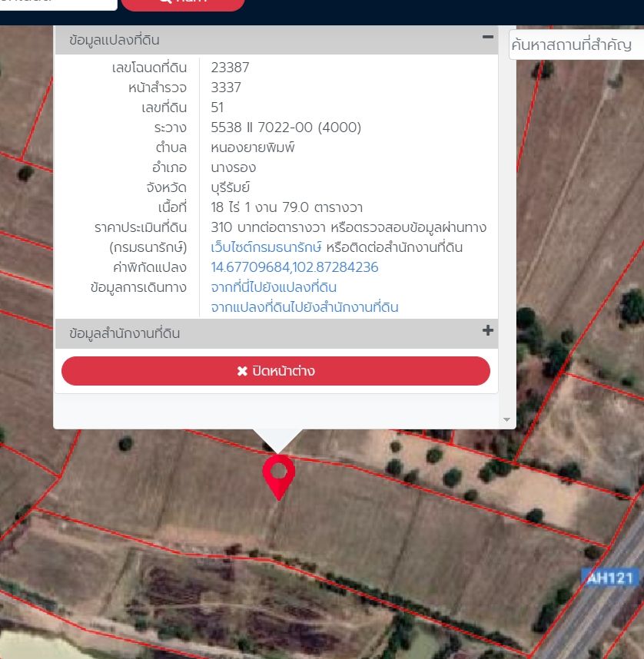Click the popup's pointer tail above the pin
644x659 pixels.
(x=277, y=440)
